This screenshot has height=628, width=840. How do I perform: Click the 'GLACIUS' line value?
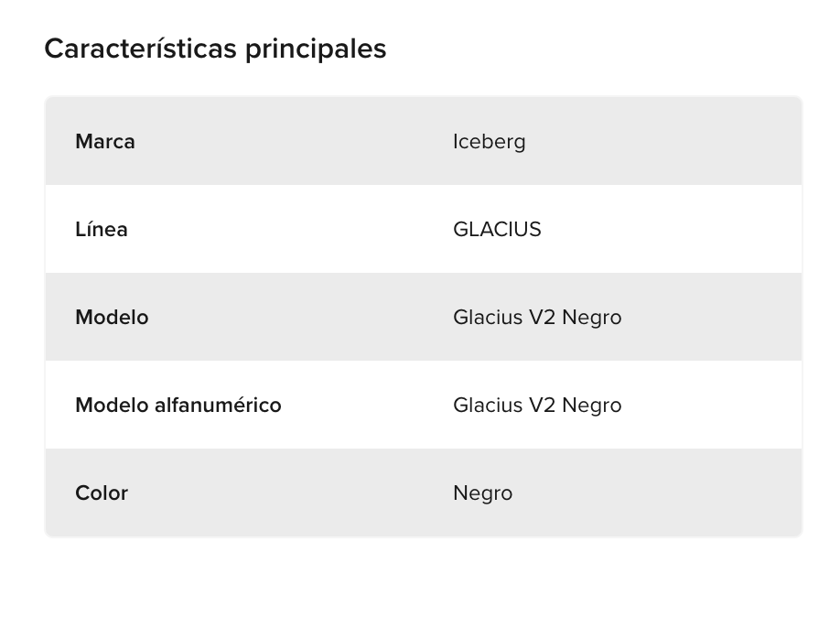[497, 230]
